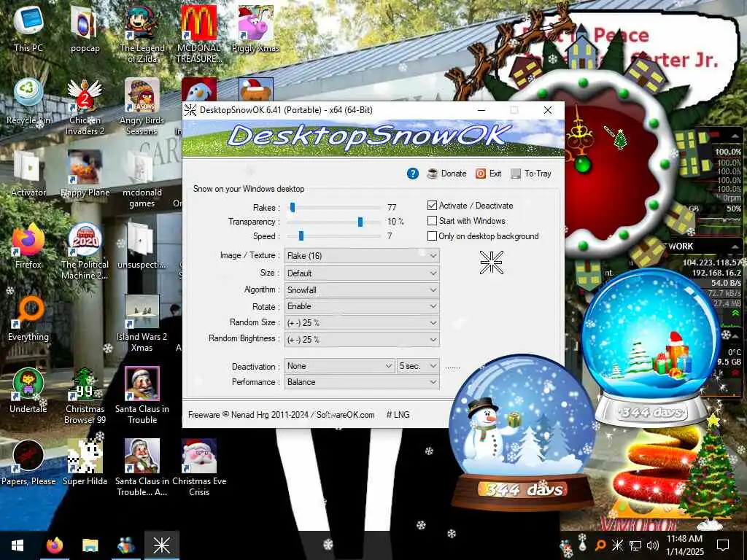Select the Undertale desktop icon

point(28,391)
